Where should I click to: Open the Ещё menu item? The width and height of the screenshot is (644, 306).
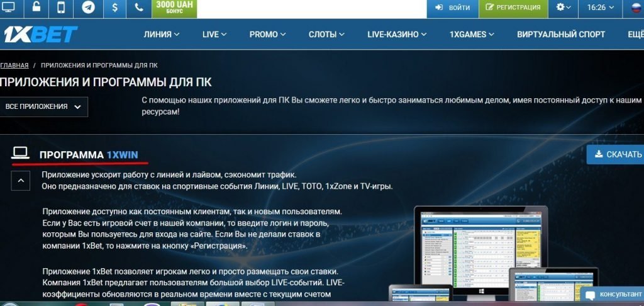coord(635,35)
